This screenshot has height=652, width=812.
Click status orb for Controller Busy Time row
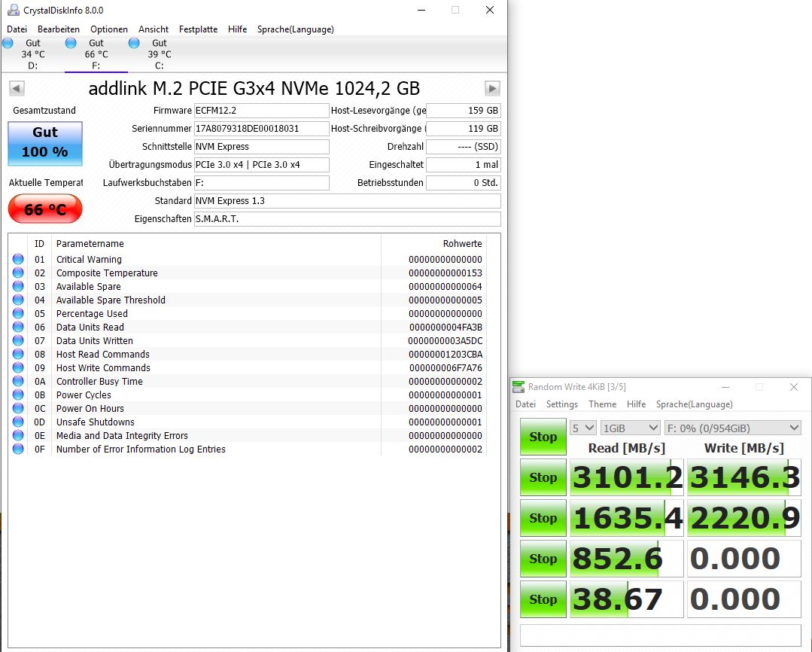coord(18,381)
